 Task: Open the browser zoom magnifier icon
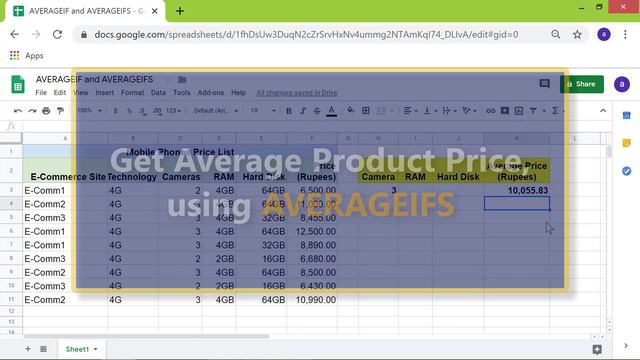556,35
